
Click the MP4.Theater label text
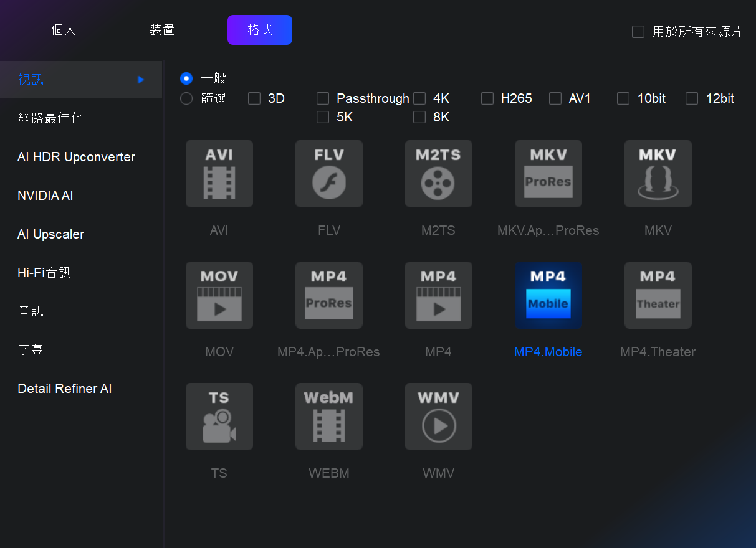[x=658, y=352]
